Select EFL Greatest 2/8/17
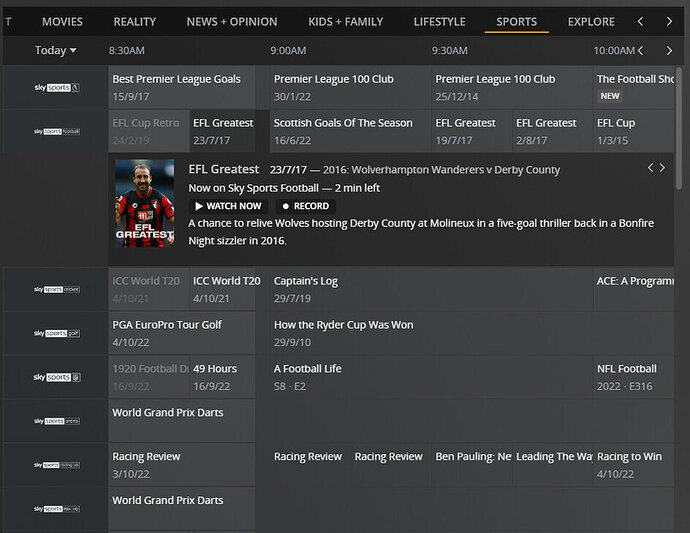 (553, 131)
